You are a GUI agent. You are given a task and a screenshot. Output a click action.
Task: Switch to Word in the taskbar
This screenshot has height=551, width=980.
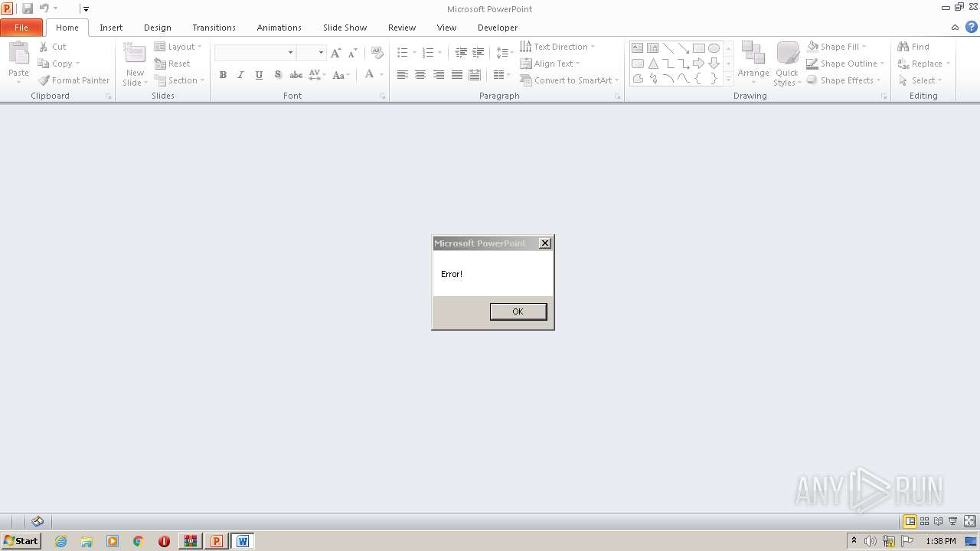coord(242,541)
